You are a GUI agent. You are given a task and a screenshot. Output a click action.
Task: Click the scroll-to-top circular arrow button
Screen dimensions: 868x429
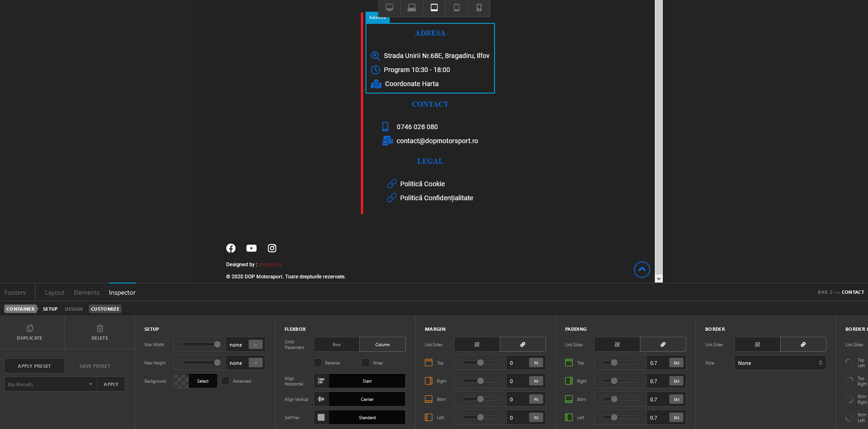[642, 269]
